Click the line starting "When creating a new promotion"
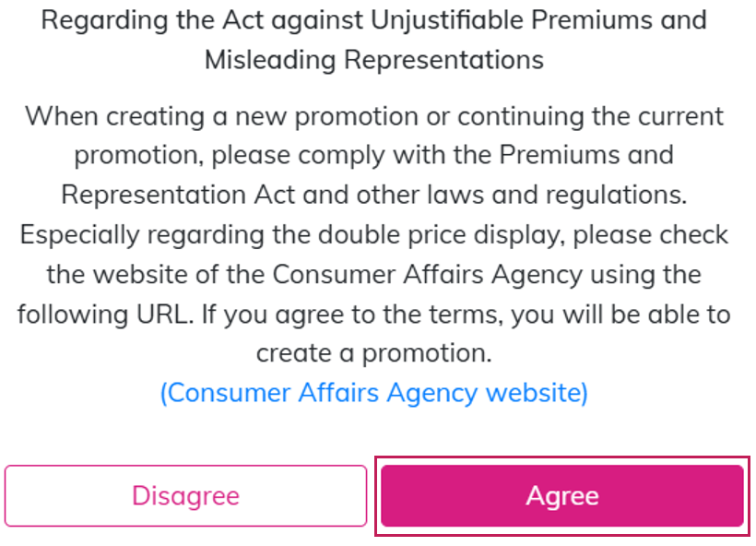Viewport: 756px width, 546px height. click(373, 116)
